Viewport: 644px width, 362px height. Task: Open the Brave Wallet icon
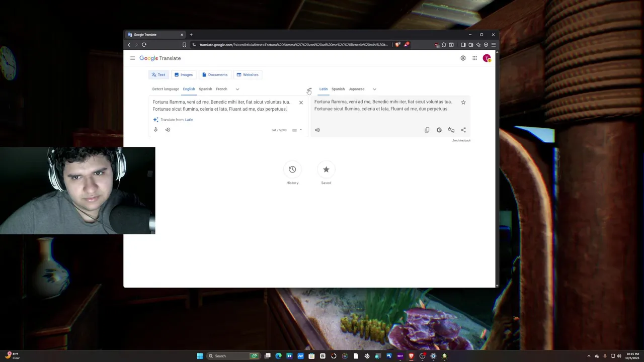[x=471, y=45]
